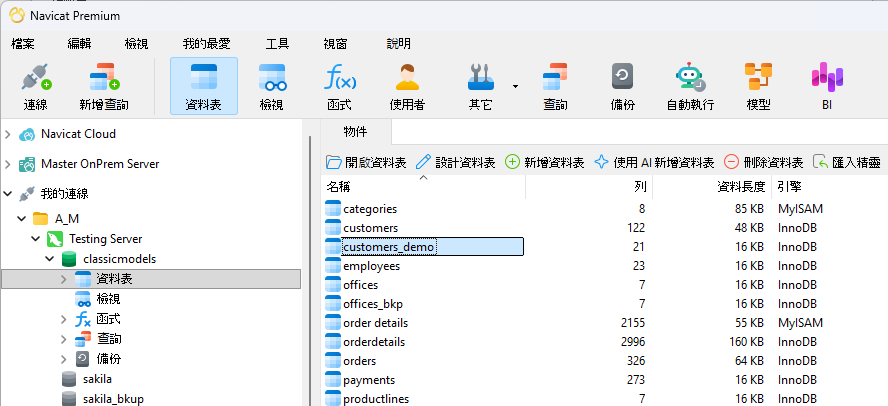Click the employees table icon
Image resolution: width=888 pixels, height=406 pixels.
(x=333, y=266)
